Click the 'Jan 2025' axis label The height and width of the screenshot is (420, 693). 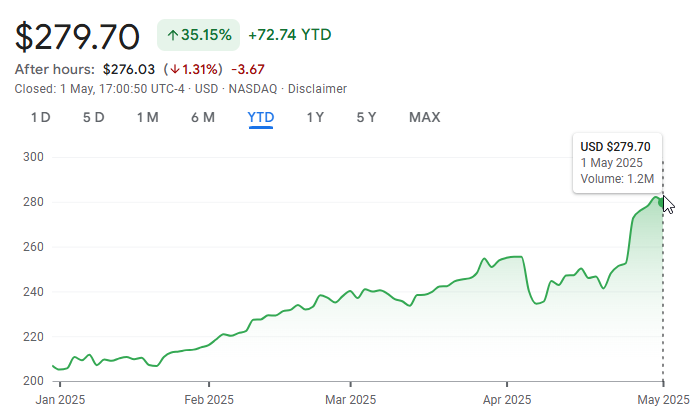tap(60, 400)
